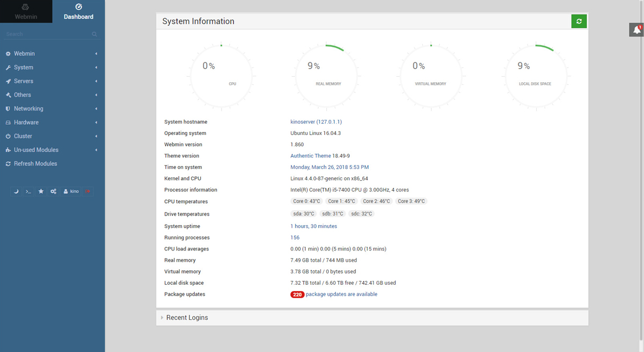Click the CPU load averages values
Screen dimensions: 644x352
(338, 249)
